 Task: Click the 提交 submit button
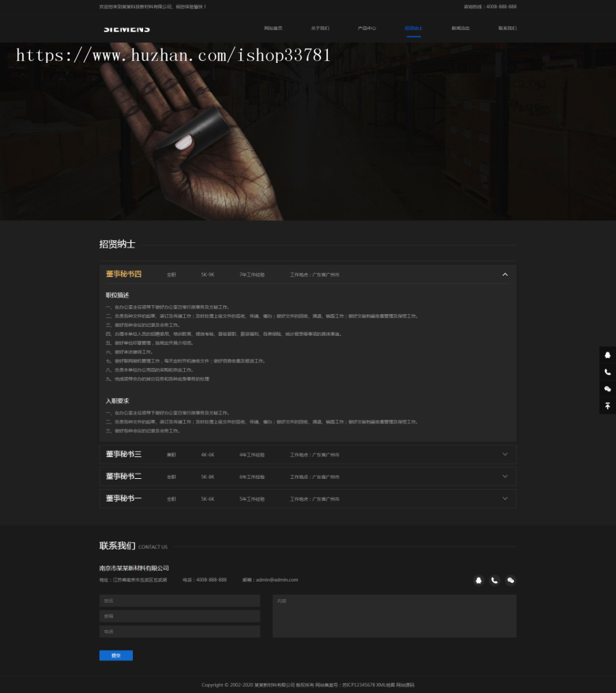(x=116, y=655)
